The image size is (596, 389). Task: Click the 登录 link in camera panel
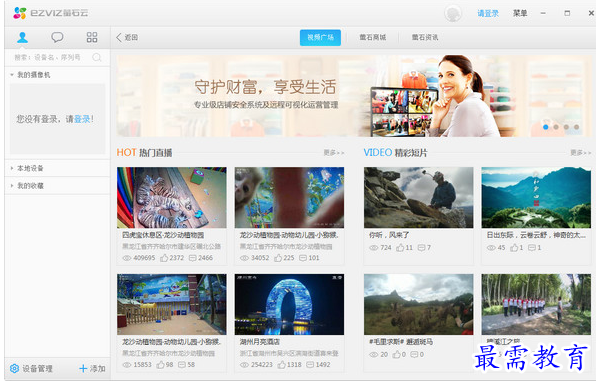coord(82,119)
